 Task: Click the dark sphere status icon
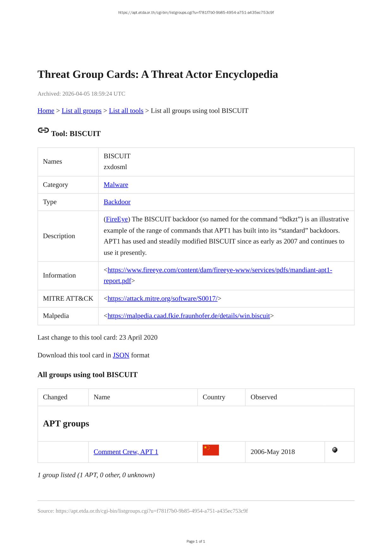click(335, 450)
